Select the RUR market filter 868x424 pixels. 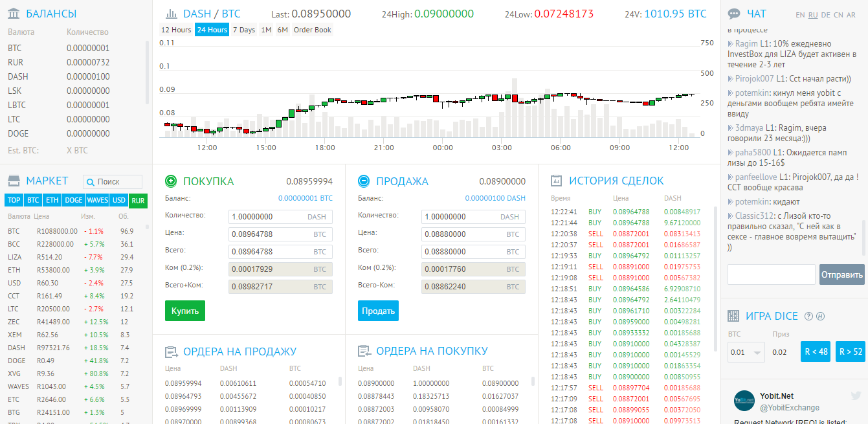click(138, 201)
